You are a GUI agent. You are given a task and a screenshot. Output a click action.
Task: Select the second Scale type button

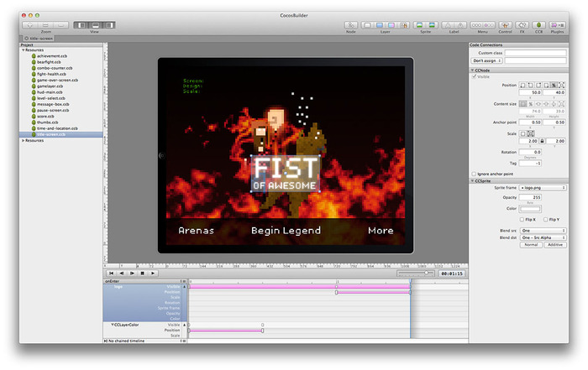point(531,133)
